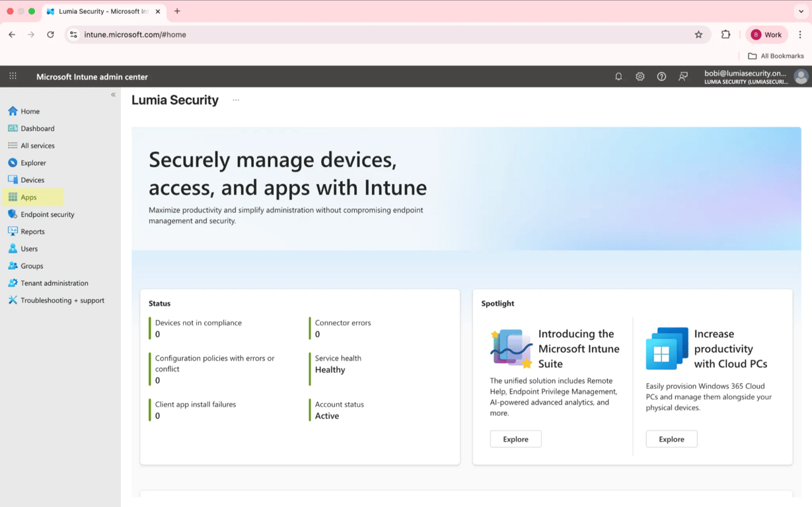Click Client app install failures status
812x507 pixels.
[x=195, y=410]
